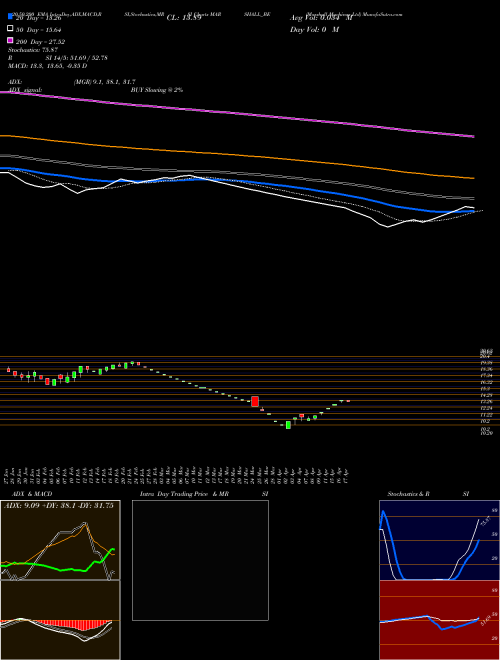Viewport: 500px width, 660px height.
Task: Click the 'CL: 13.59' closing price
Action: point(184,18)
